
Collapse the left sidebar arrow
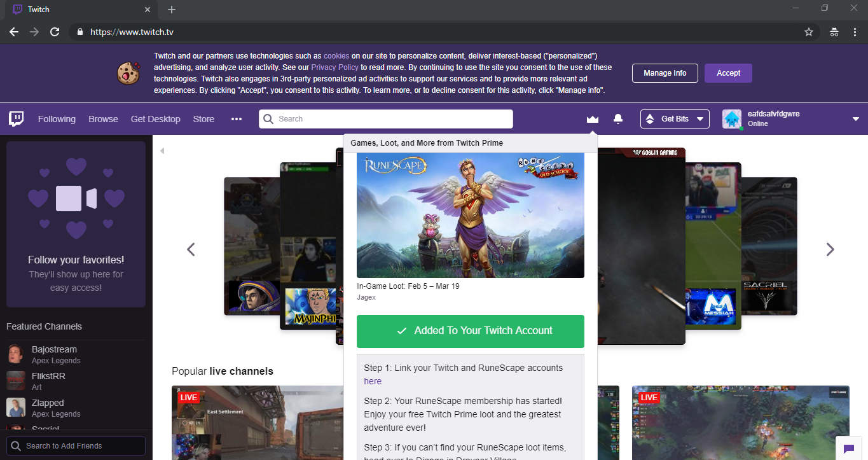tap(162, 151)
